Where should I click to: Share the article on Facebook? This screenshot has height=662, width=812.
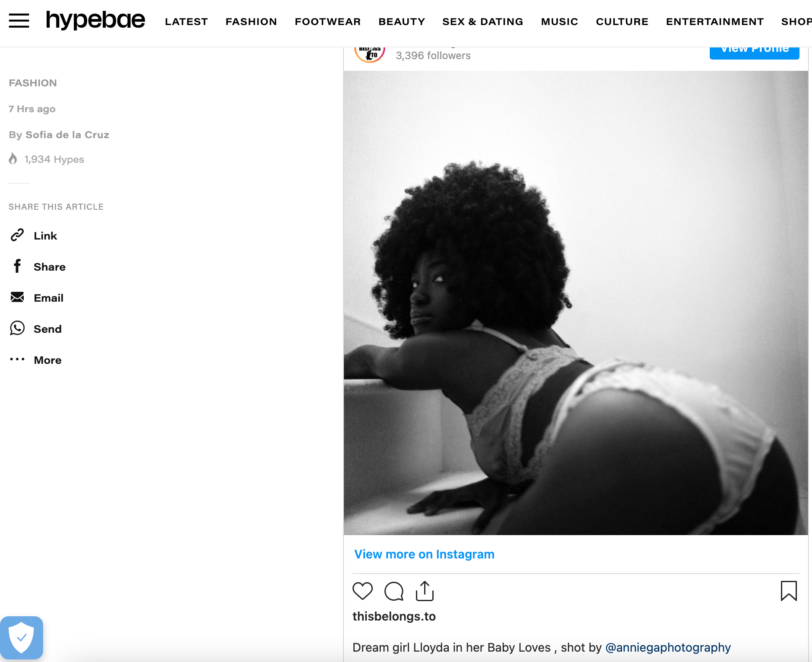tap(37, 267)
